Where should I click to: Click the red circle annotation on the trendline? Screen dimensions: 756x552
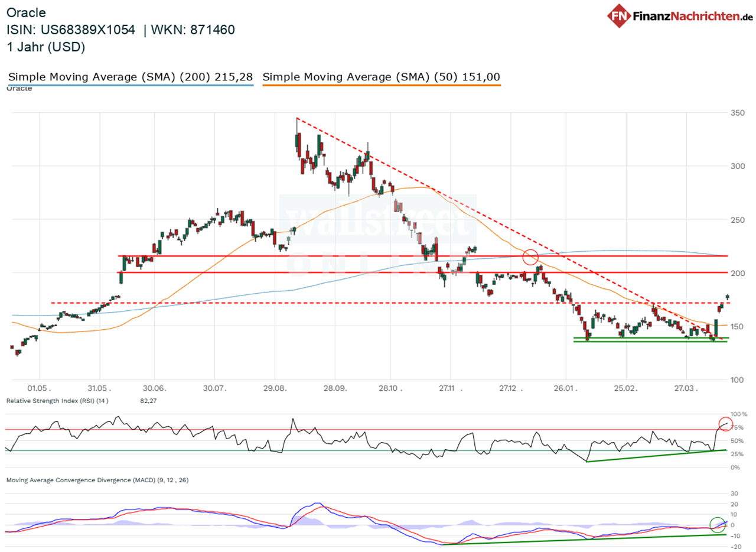(x=530, y=256)
